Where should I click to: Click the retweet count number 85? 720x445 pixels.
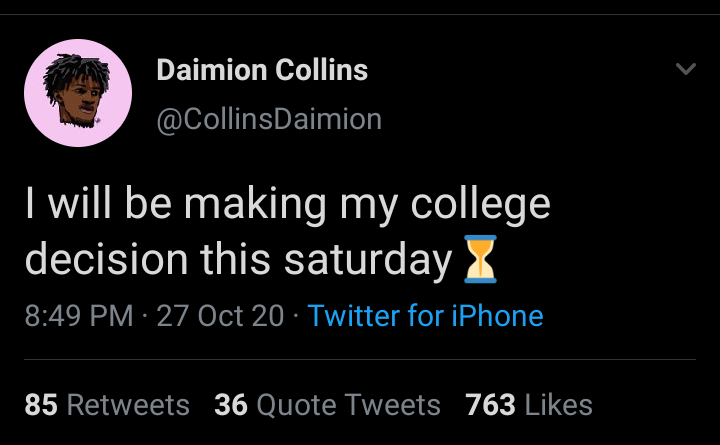coord(40,405)
